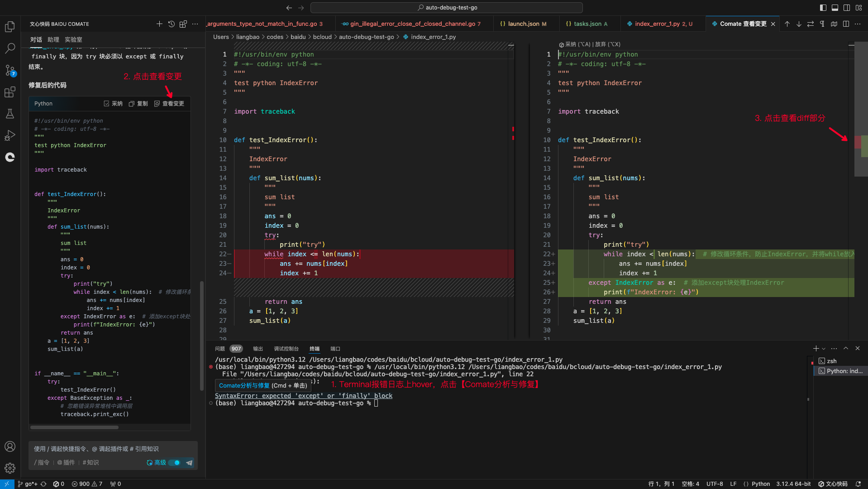Toggle primary sidebar visibility
This screenshot has width=868, height=489.
click(823, 8)
